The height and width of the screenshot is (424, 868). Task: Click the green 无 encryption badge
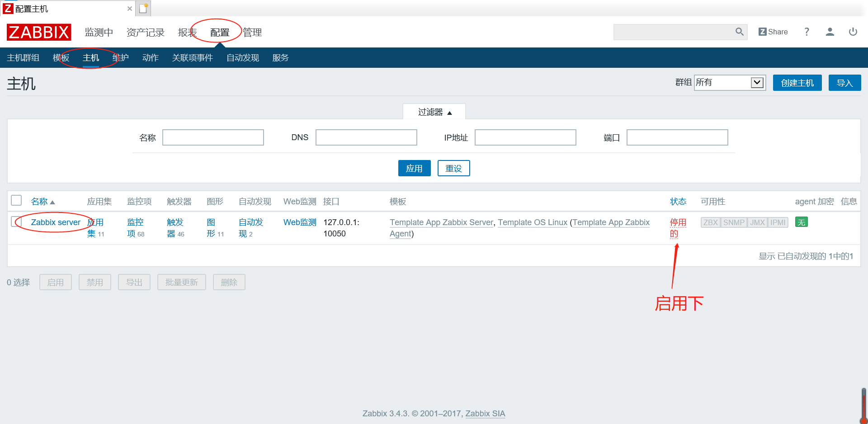coord(801,222)
